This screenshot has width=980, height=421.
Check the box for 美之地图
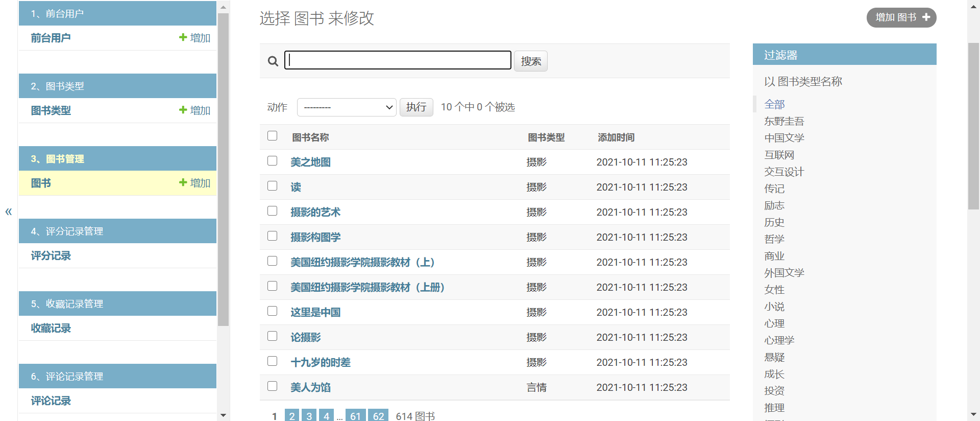coord(273,161)
